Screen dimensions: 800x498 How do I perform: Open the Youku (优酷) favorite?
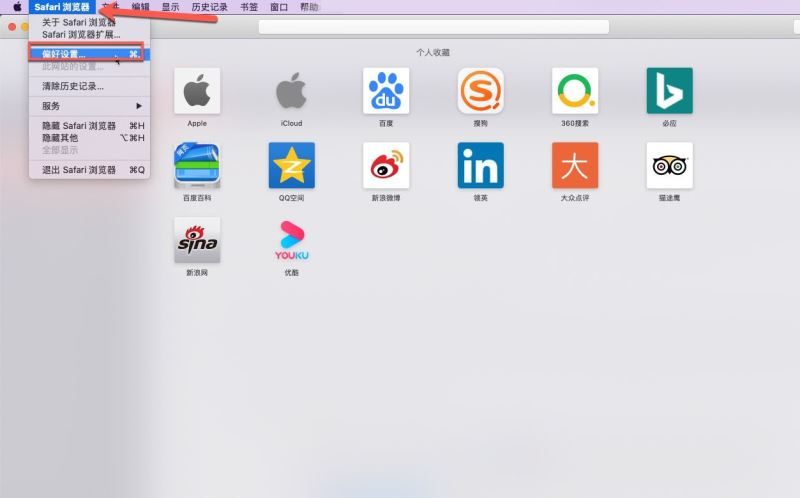tap(291, 240)
